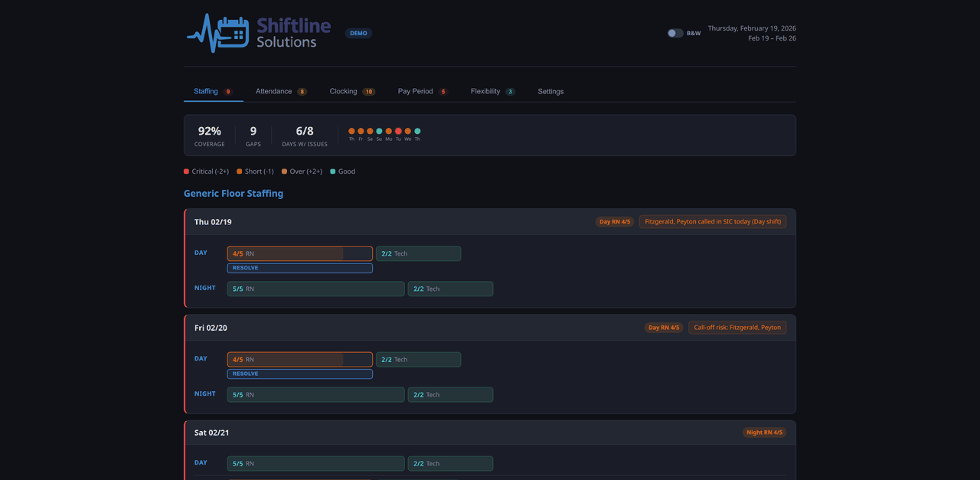Click the Fr day status dot

tap(361, 131)
